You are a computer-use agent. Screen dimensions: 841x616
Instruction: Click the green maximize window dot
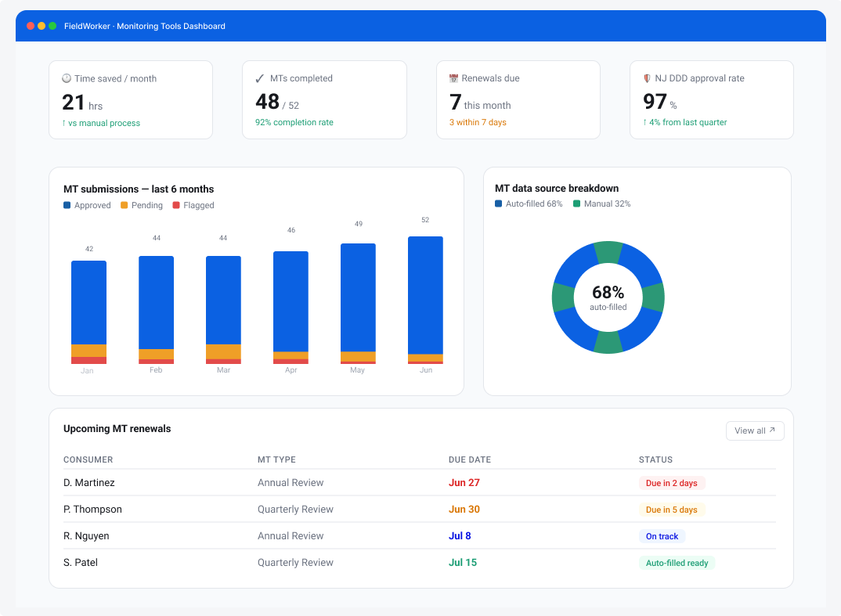click(52, 26)
